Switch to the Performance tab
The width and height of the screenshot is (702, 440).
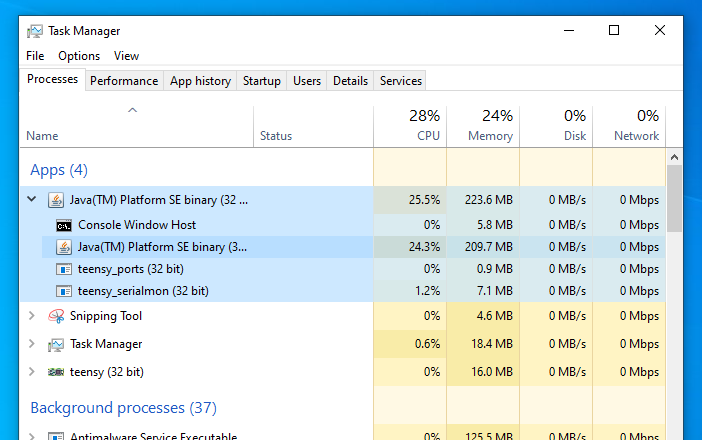click(124, 81)
